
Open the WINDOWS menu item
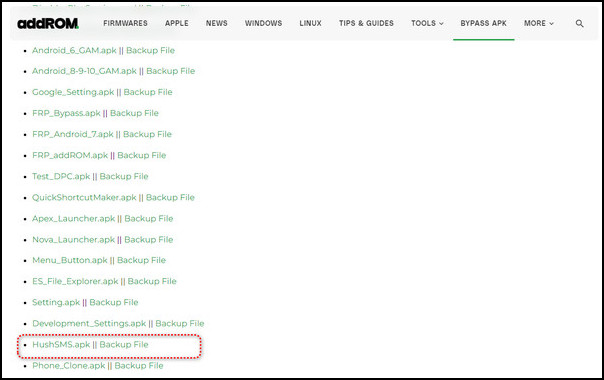point(263,23)
